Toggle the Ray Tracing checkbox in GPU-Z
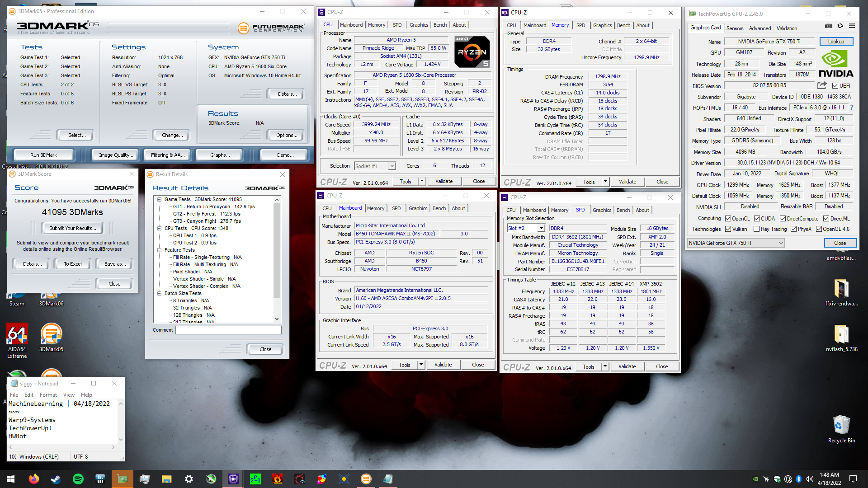 pos(756,229)
